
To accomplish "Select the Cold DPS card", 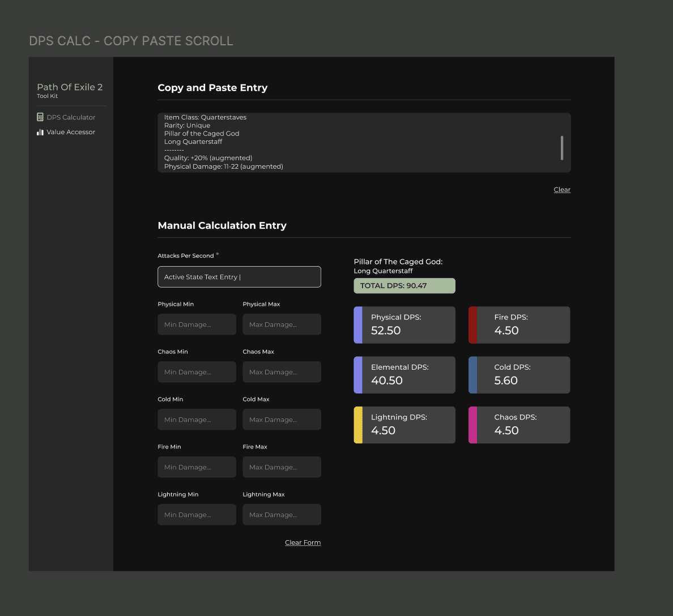I will point(519,375).
